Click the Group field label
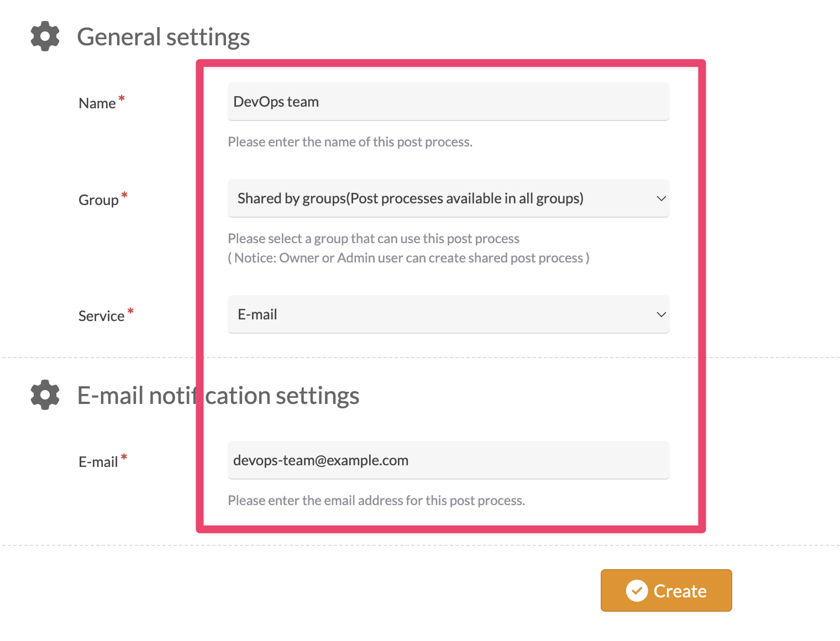Image resolution: width=840 pixels, height=641 pixels. click(x=98, y=200)
